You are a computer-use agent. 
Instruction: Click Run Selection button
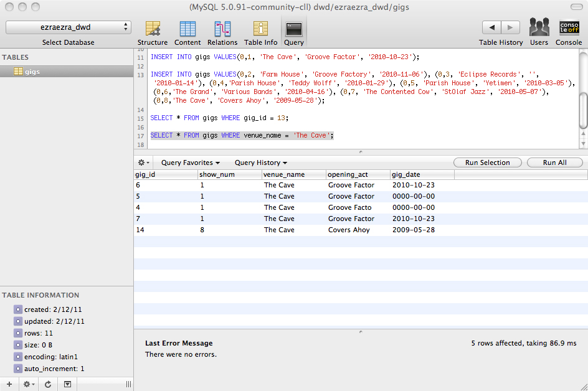coord(488,163)
